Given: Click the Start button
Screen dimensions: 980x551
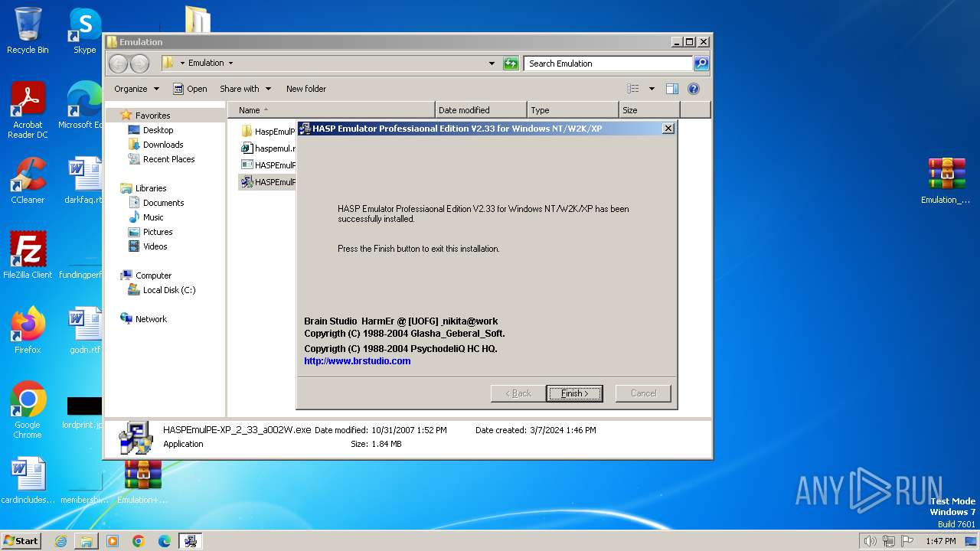Looking at the screenshot, I should coord(21,541).
